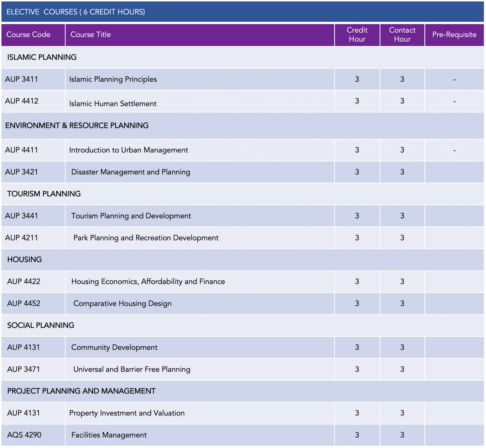Click credit hour value for Universal and Barrier Free Planning
Image resolution: width=486 pixels, height=448 pixels.
coord(357,369)
